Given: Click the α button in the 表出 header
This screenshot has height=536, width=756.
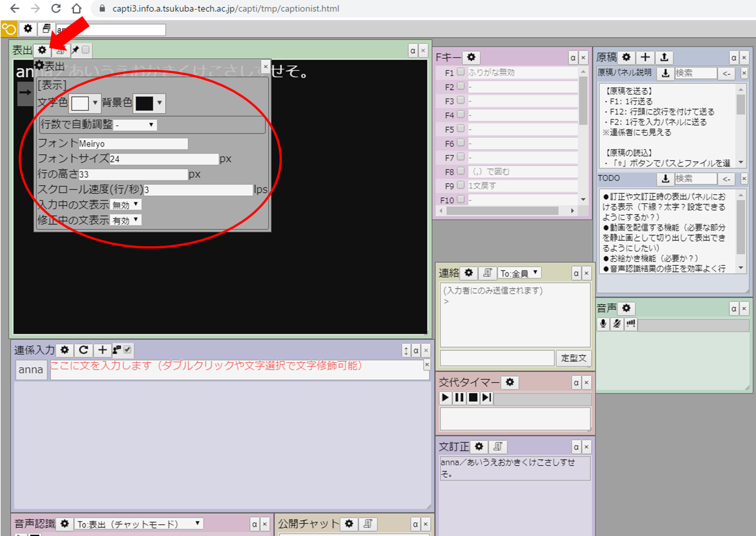Looking at the screenshot, I should pos(413,50).
